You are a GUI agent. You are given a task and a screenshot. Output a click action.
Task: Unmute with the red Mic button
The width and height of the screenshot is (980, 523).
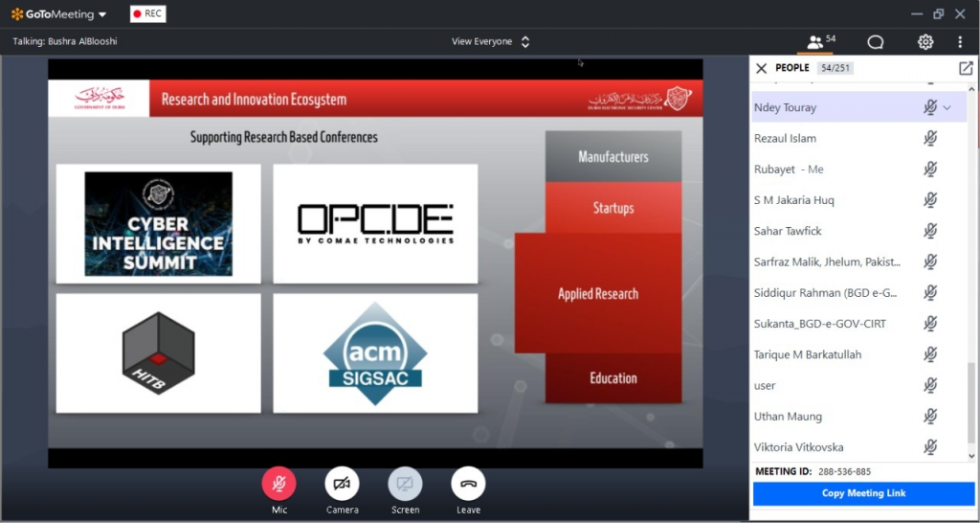278,484
